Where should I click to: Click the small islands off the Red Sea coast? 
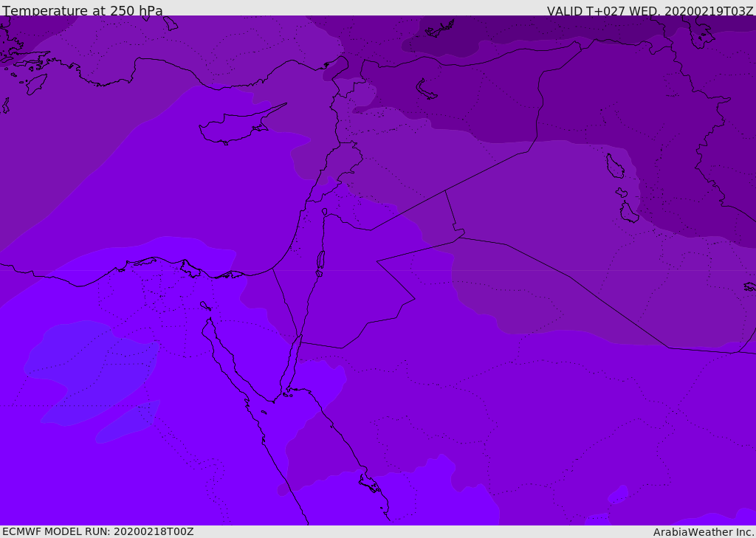(369, 485)
